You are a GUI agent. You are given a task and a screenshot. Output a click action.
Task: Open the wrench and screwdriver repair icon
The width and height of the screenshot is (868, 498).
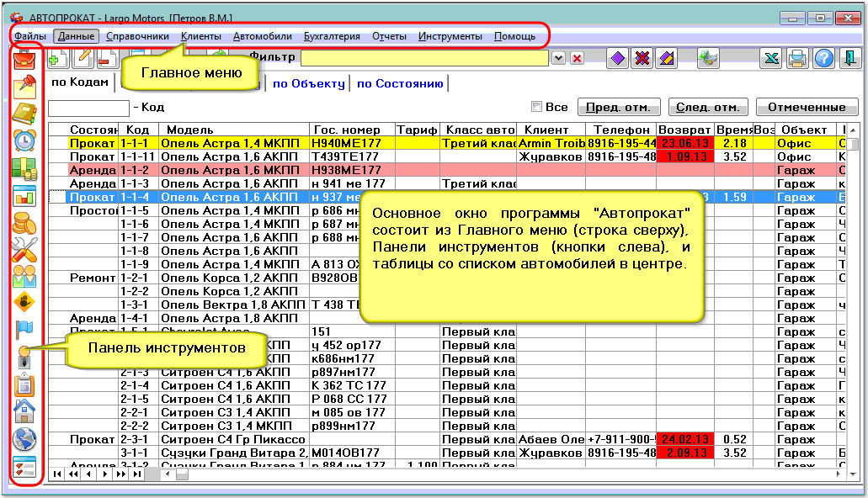25,249
